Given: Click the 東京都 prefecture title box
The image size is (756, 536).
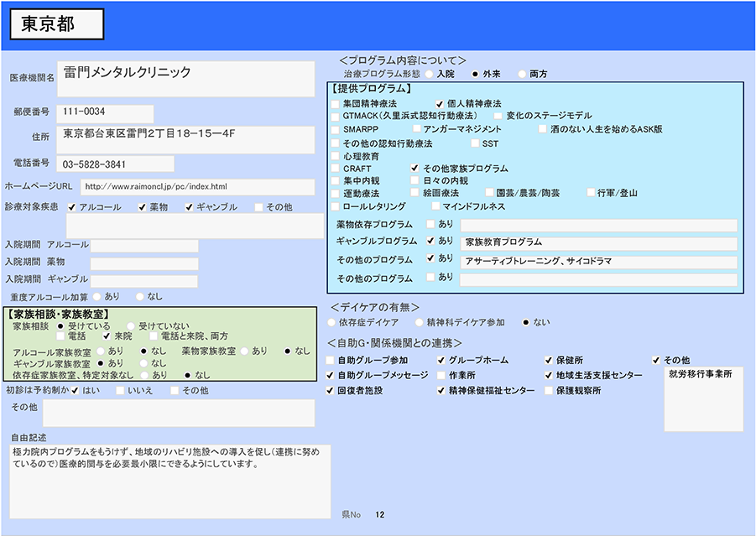Looking at the screenshot, I should coord(57,25).
